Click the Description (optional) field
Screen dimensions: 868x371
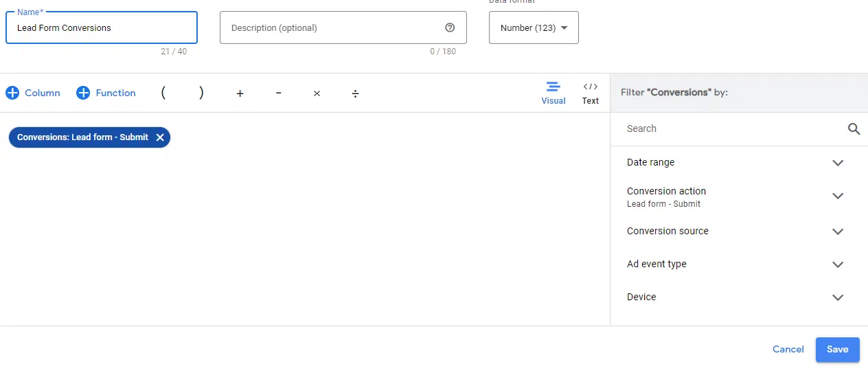tap(343, 28)
